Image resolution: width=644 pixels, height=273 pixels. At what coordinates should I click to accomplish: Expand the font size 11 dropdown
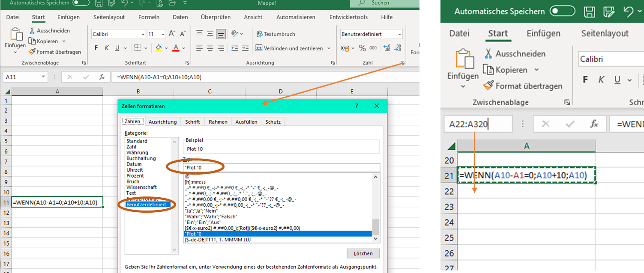163,34
